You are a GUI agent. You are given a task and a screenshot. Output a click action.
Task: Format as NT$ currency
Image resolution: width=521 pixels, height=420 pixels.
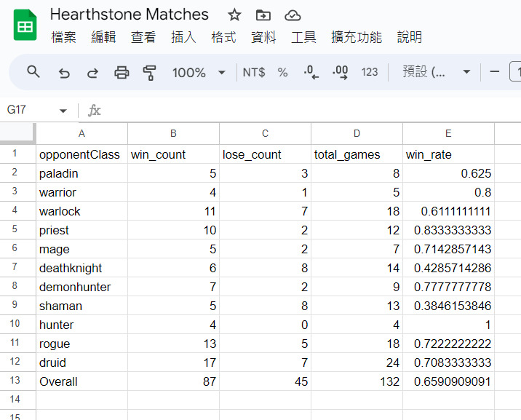pyautogui.click(x=254, y=72)
